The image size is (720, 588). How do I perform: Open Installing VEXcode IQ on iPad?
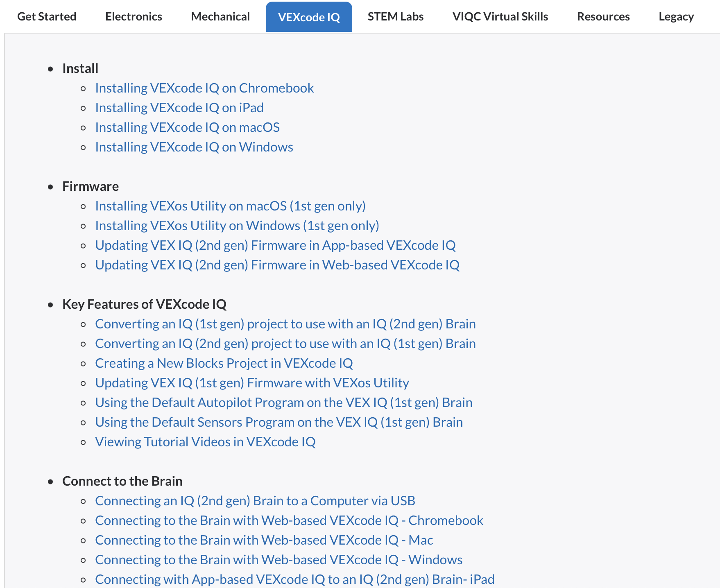click(x=179, y=107)
